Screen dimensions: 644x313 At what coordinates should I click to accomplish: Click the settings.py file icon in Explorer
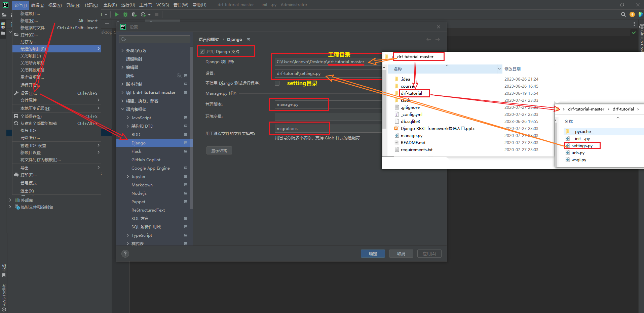[567, 146]
